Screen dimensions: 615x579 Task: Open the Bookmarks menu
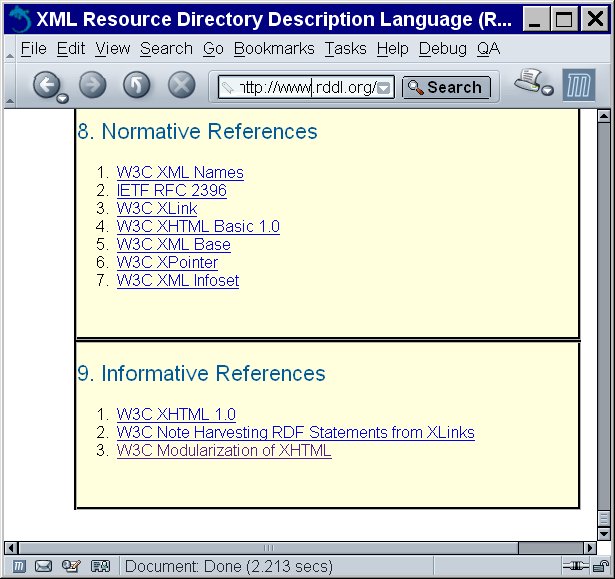[273, 48]
